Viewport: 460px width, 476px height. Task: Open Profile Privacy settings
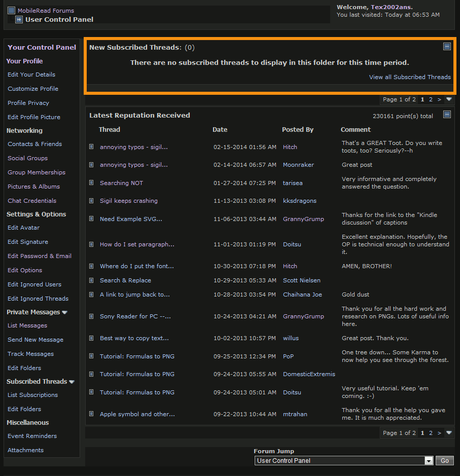[x=28, y=103]
